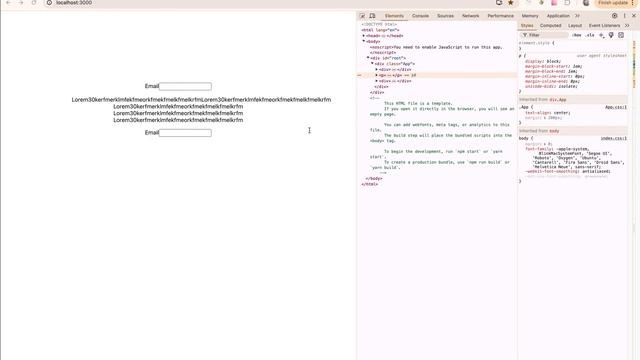Toggle the :hov element state button
The image size is (640, 360).
(576, 36)
